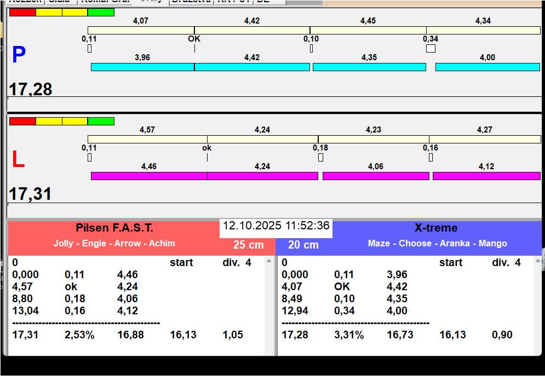Click lane P cream bar segment under 4,34
Viewport: 545px width, 392px height.
(484, 30)
